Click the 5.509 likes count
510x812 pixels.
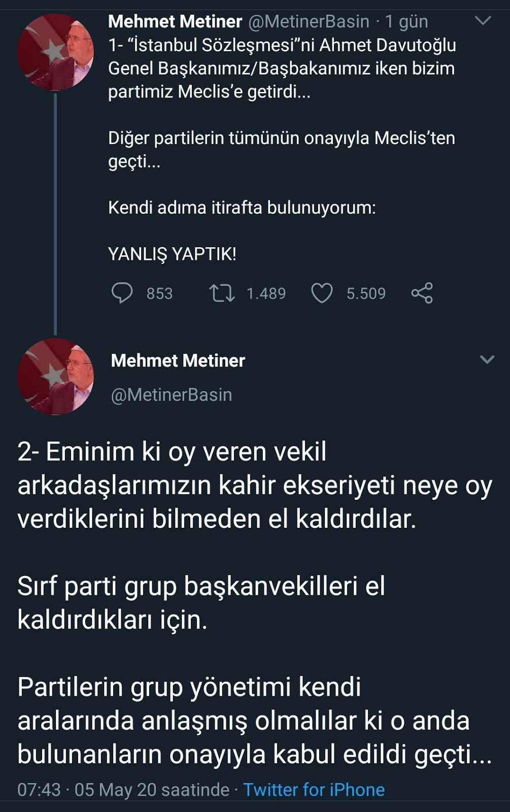(x=366, y=293)
